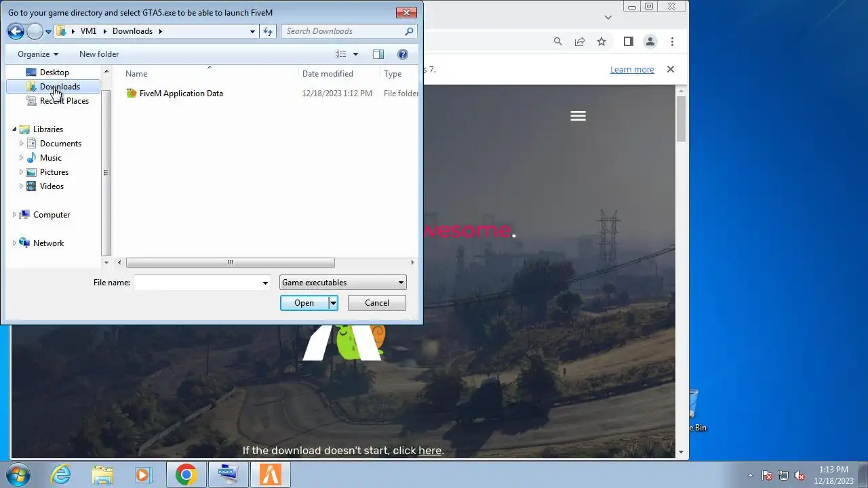This screenshot has width=868, height=488.
Task: Switch to Chrome in the taskbar
Action: (186, 475)
